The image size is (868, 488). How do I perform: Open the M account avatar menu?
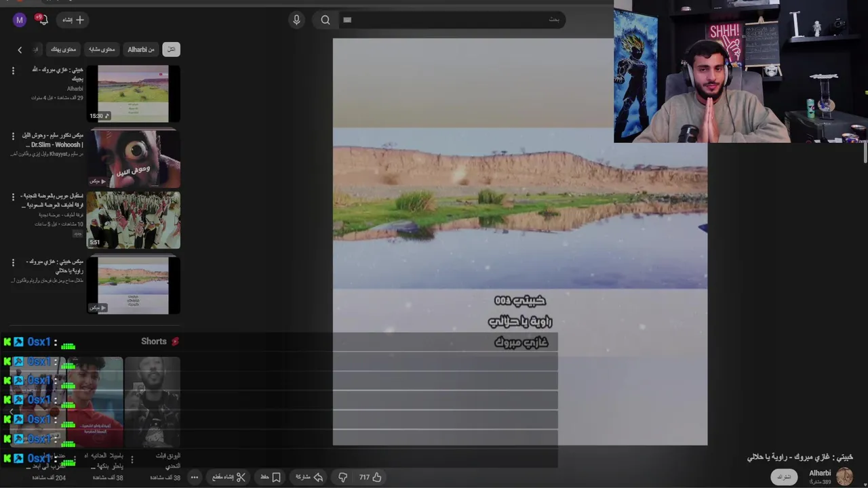[x=20, y=20]
